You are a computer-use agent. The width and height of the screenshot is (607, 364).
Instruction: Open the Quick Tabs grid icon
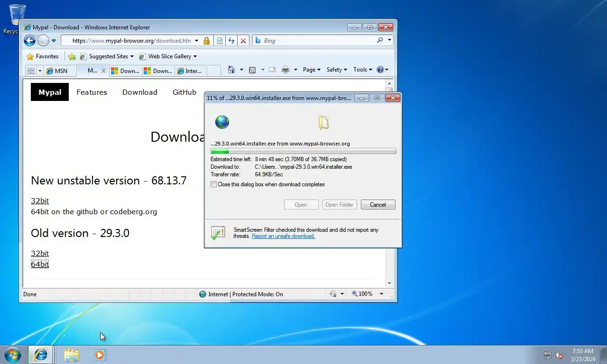point(31,71)
